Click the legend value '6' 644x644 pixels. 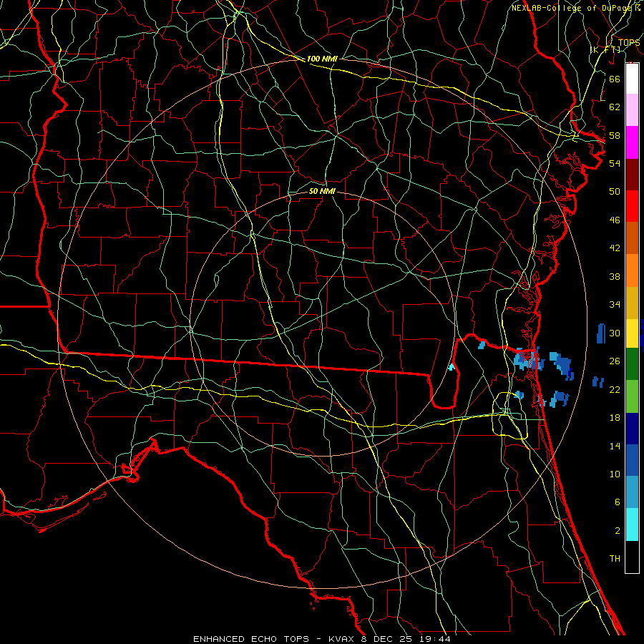[618, 502]
